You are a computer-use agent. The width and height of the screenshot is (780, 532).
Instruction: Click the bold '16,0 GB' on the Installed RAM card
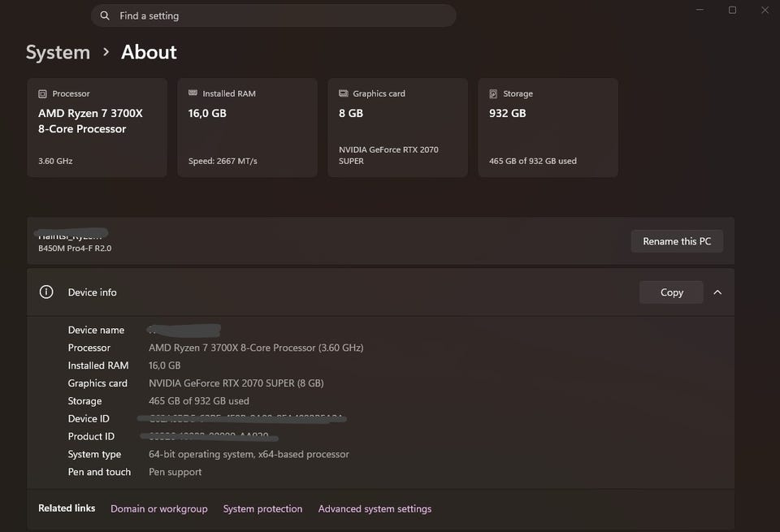tap(207, 114)
